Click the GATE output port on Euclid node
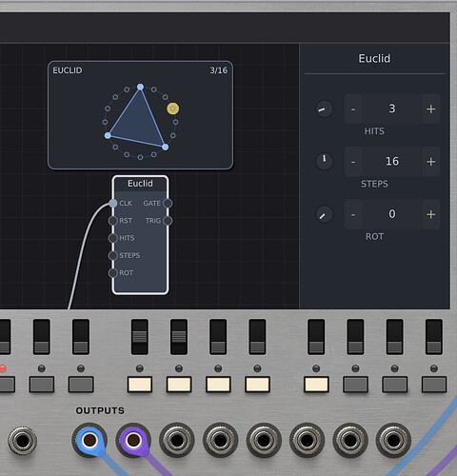Viewport: 457px width, 476px height. (x=168, y=204)
